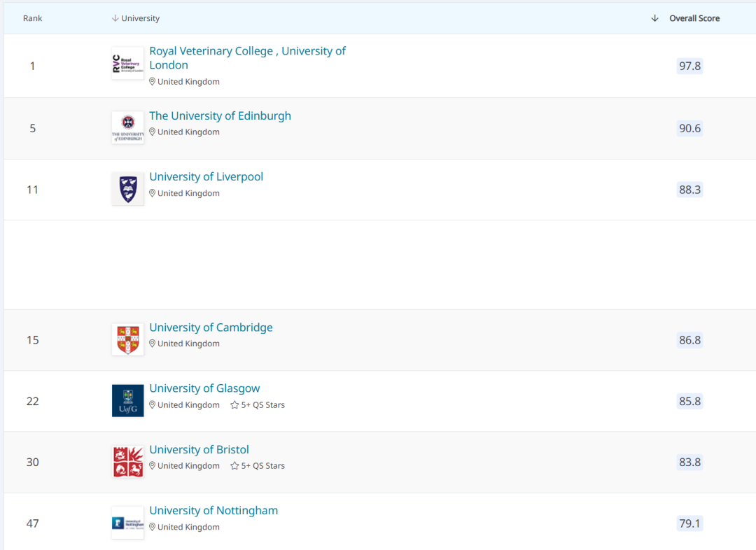Sort the table by Overall Score arrow
Image resolution: width=756 pixels, height=550 pixels.
click(x=654, y=18)
